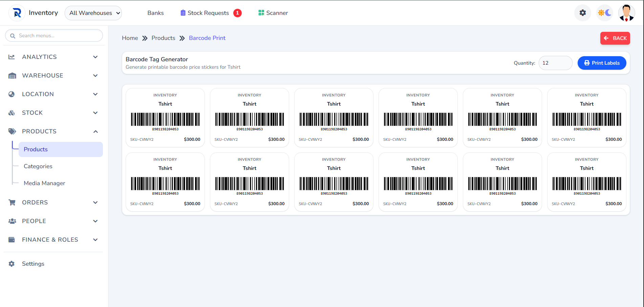This screenshot has width=644, height=307.
Task: Toggle light and dark theme mode
Action: point(605,13)
